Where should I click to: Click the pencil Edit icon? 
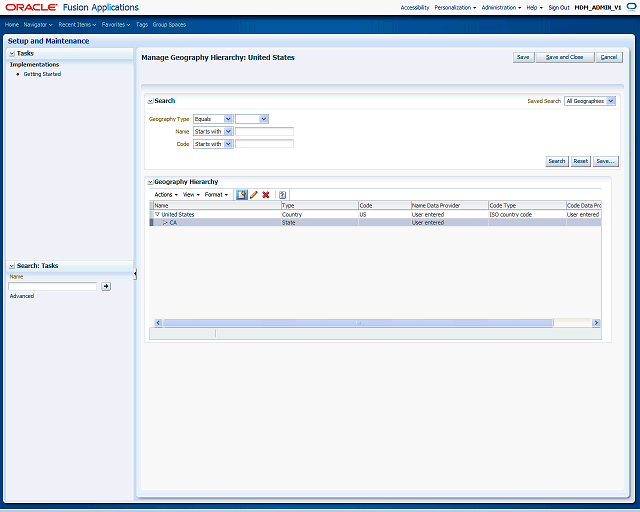254,195
